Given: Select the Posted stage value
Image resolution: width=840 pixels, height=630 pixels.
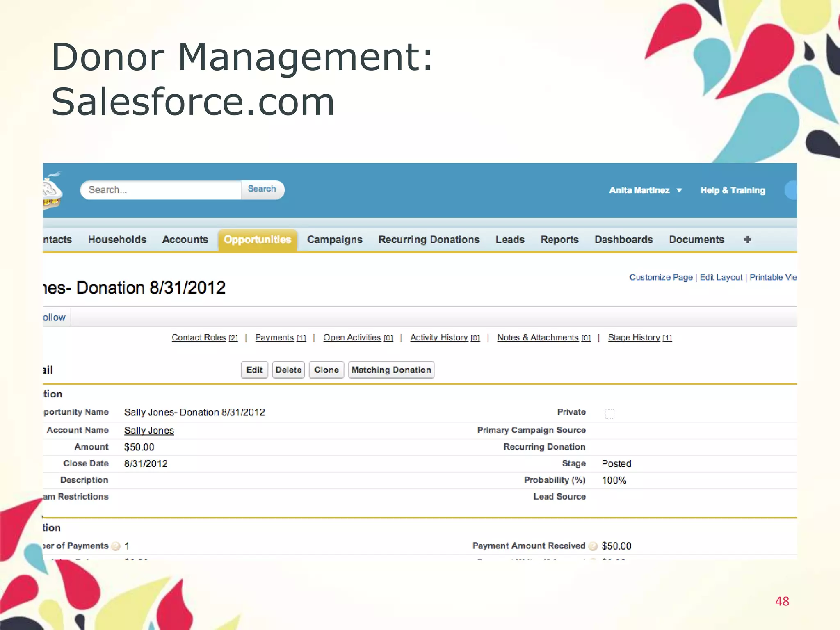Looking at the screenshot, I should pos(616,464).
